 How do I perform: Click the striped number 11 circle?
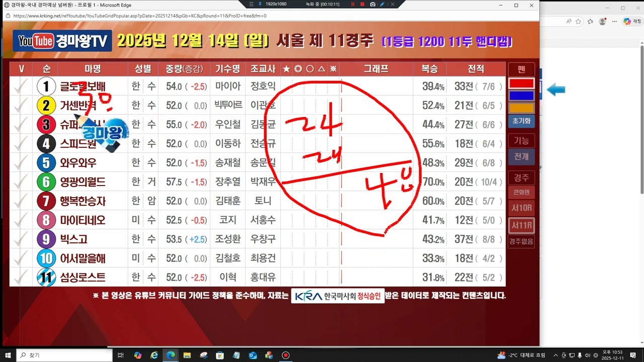(46, 278)
